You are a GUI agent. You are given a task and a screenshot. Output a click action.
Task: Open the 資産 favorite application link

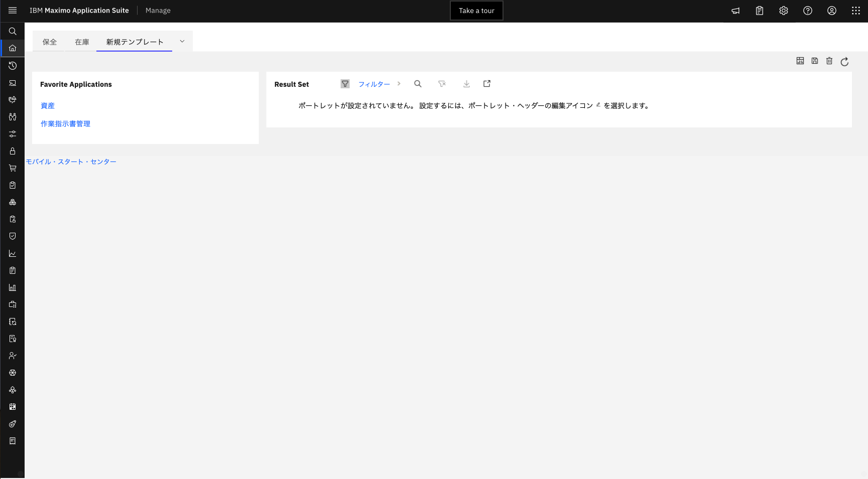coord(48,106)
